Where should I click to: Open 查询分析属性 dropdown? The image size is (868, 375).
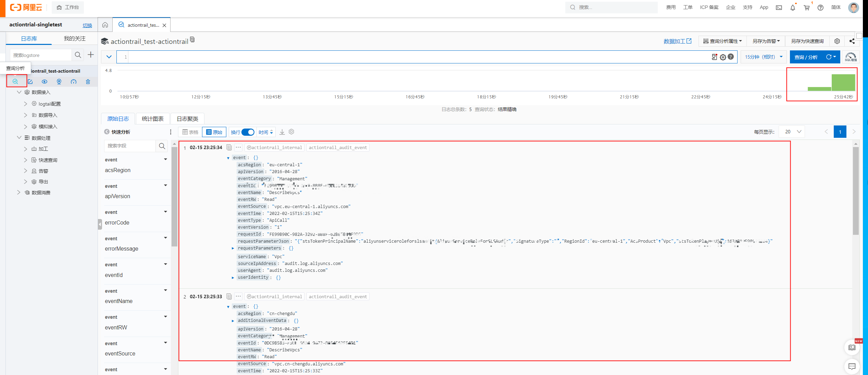coord(722,41)
